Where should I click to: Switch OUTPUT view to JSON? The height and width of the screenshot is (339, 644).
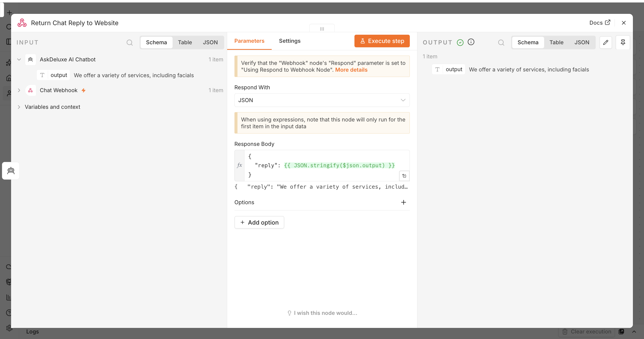click(582, 43)
